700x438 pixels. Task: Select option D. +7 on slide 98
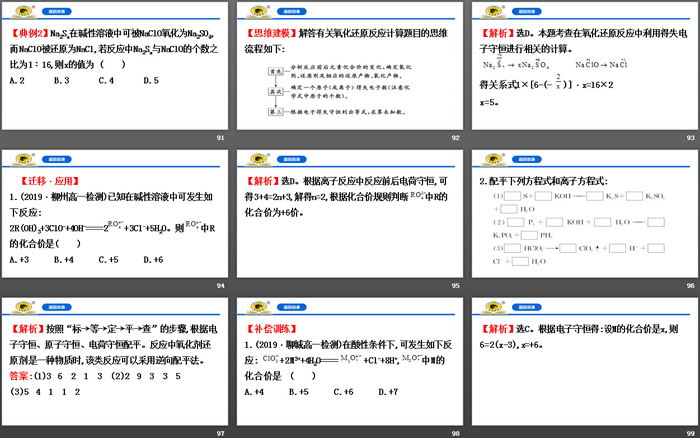click(x=388, y=392)
